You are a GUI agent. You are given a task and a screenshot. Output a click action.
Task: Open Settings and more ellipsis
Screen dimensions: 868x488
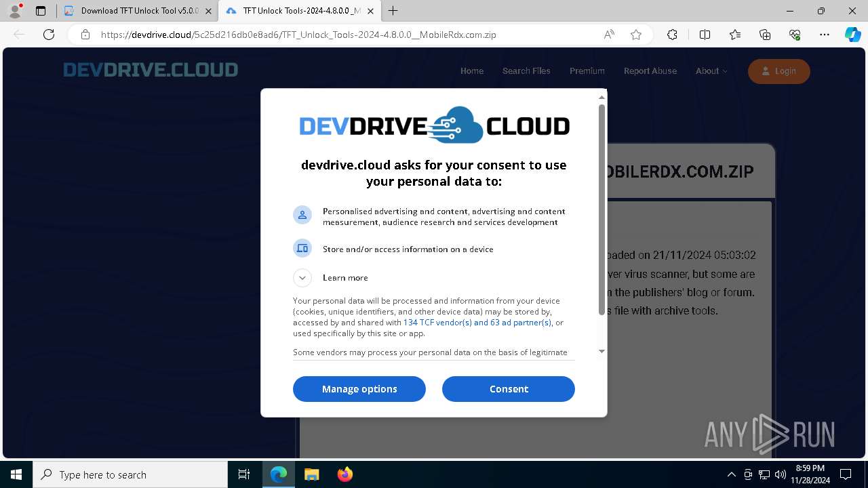point(825,35)
